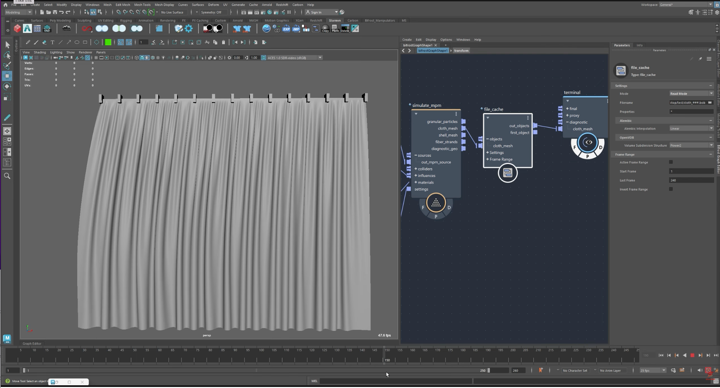This screenshot has height=388, width=720.
Task: Jump to end of playback range
Action: click(716, 355)
